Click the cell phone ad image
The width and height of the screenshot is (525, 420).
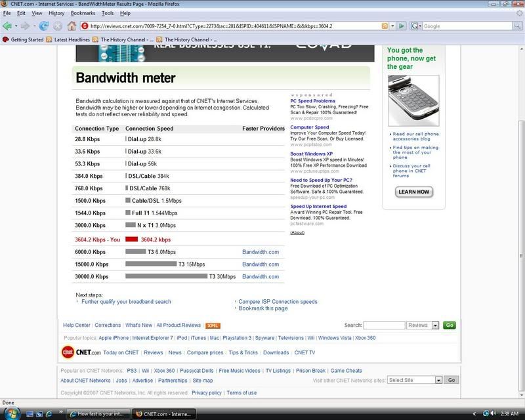(x=413, y=100)
